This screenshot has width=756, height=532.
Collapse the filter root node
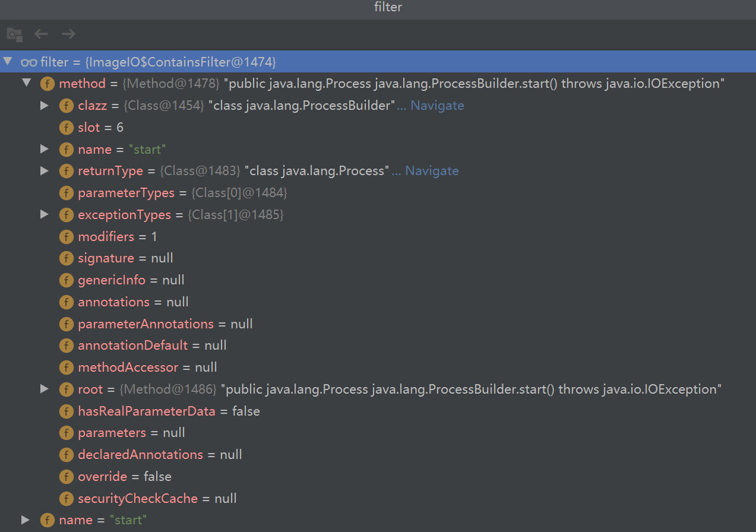pyautogui.click(x=8, y=62)
